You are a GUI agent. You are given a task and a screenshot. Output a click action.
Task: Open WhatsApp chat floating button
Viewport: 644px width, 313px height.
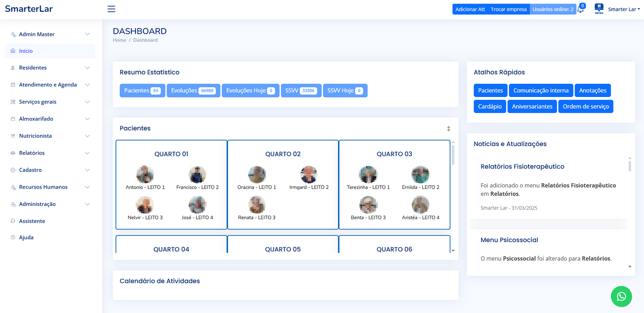[621, 296]
